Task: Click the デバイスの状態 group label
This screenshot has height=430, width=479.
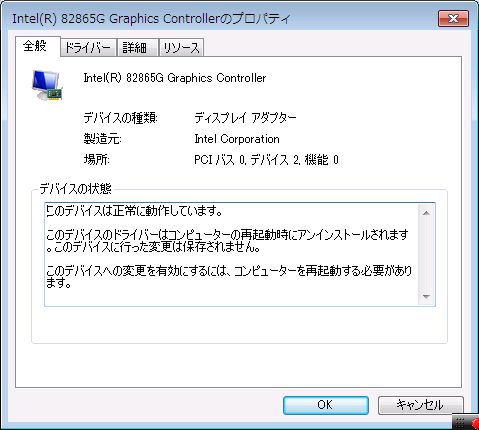Action: tap(76, 189)
